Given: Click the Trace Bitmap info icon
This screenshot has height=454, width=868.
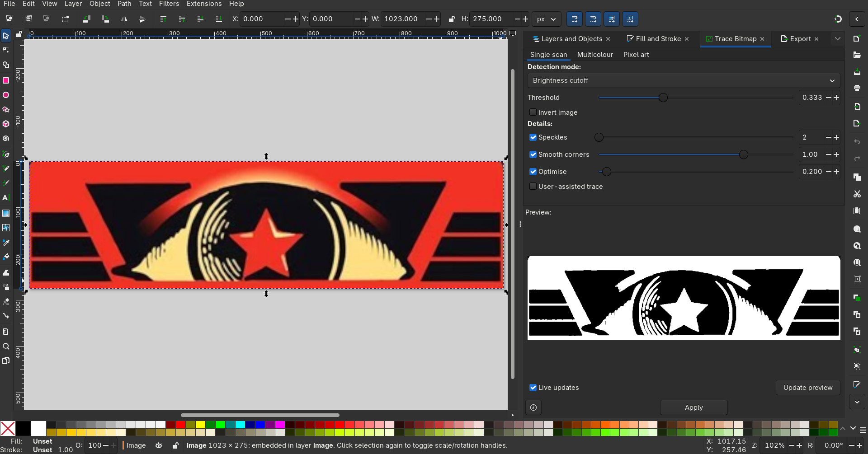Looking at the screenshot, I should pos(533,407).
